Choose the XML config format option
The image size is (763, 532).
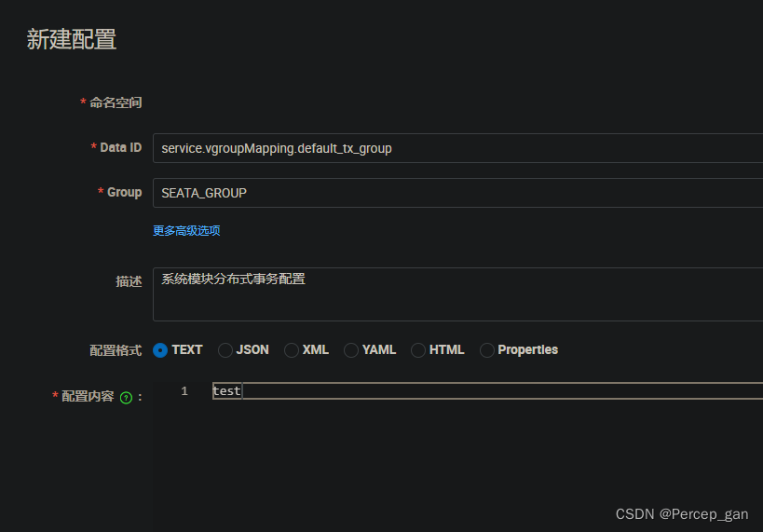pyautogui.click(x=291, y=350)
